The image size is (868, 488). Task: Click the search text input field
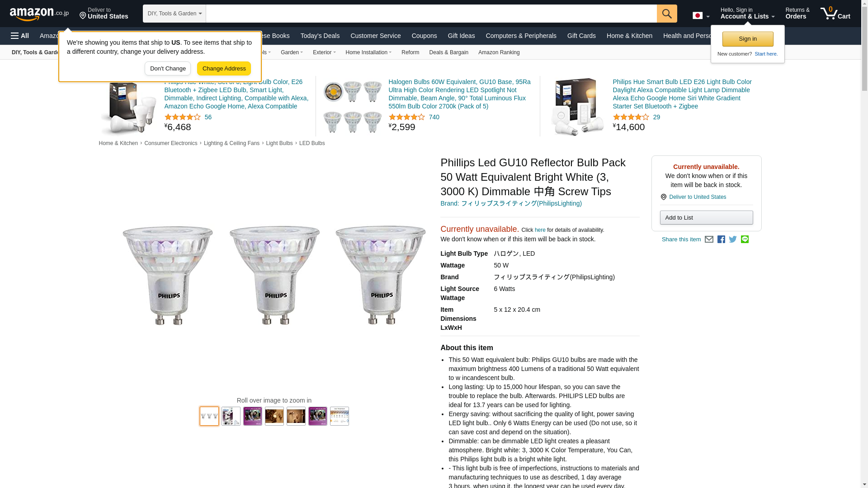click(x=431, y=14)
